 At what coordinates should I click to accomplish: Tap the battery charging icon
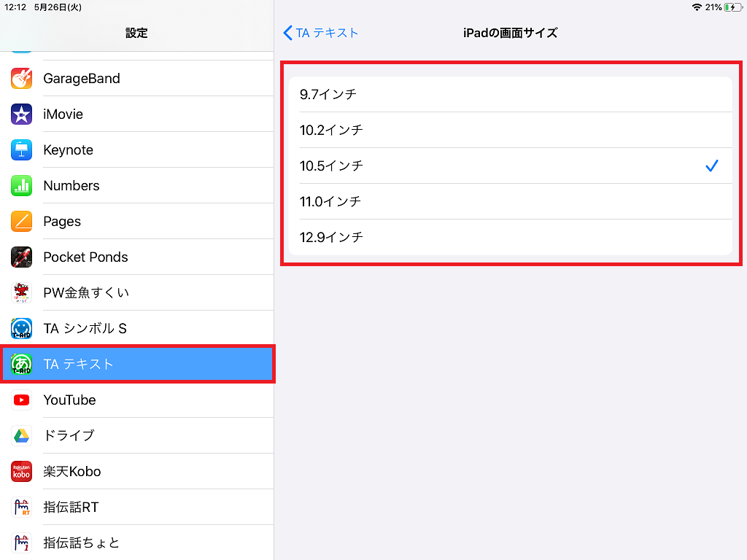click(732, 7)
